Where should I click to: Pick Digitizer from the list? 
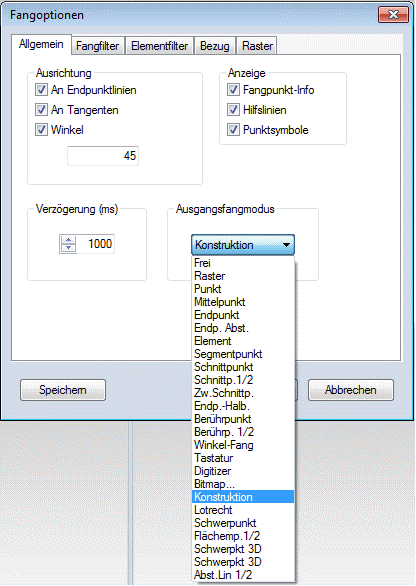point(243,471)
